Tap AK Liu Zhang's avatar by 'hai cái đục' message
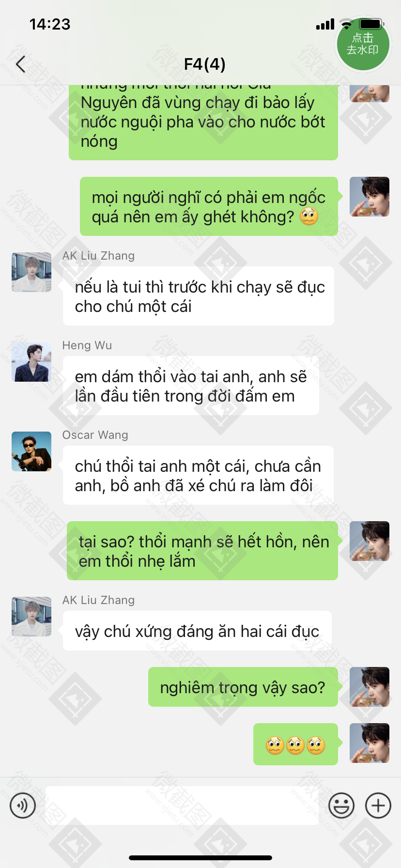Screen dimensions: 401x868 [x=31, y=617]
